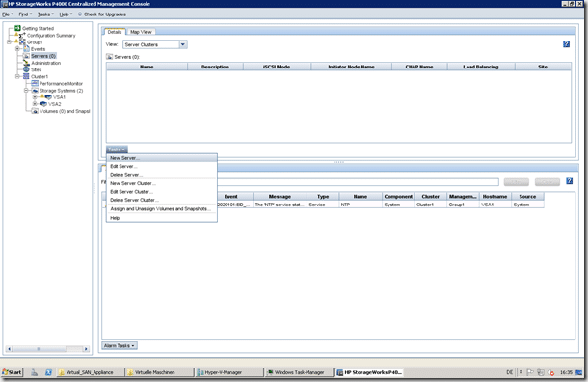Image resolution: width=588 pixels, height=382 pixels.
Task: Collapse the Storage Systems node
Action: 26,91
